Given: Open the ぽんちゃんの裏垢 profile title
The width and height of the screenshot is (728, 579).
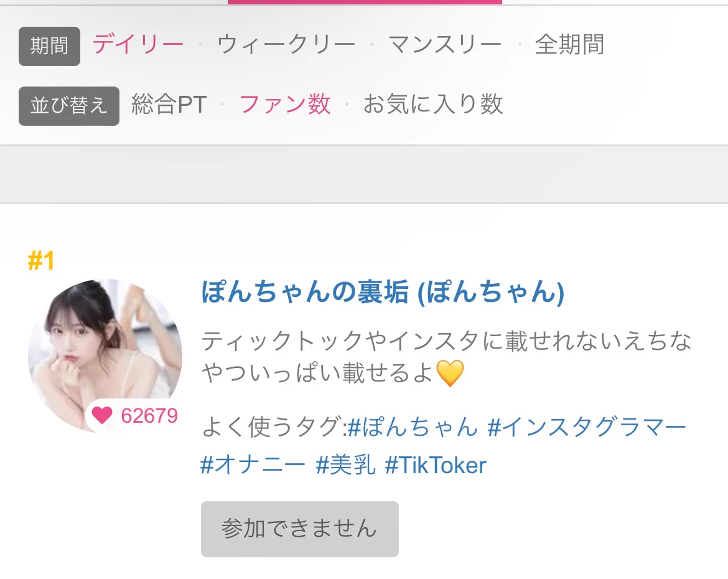Looking at the screenshot, I should (383, 292).
